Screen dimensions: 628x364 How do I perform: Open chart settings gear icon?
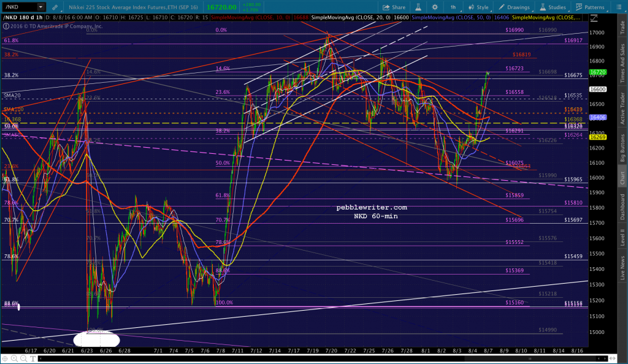tap(435, 7)
